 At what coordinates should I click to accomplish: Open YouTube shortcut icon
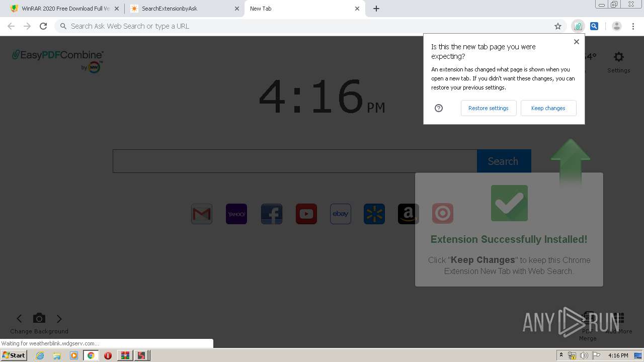tap(306, 214)
